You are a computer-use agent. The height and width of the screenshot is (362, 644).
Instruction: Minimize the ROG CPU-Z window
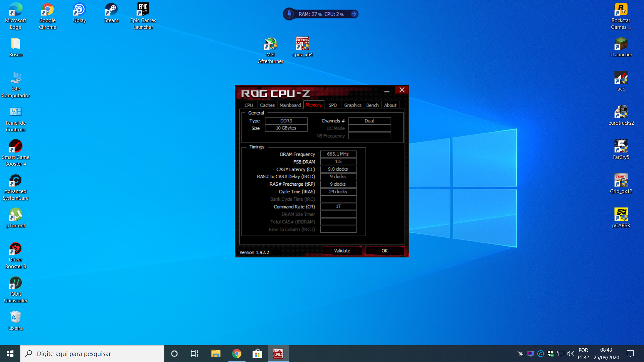[387, 90]
